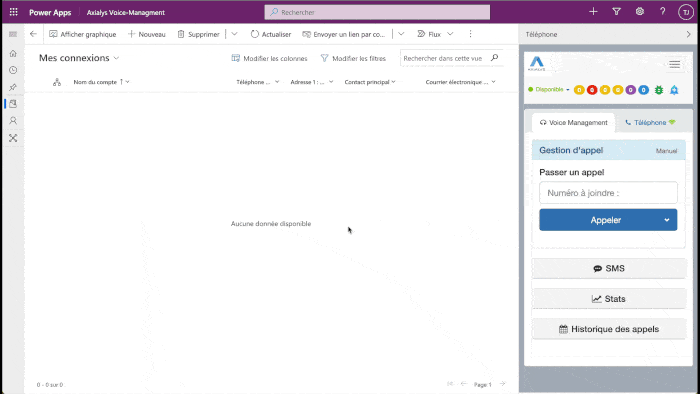The height and width of the screenshot is (394, 700).
Task: Click the Supprimer command
Action: pyautogui.click(x=198, y=34)
